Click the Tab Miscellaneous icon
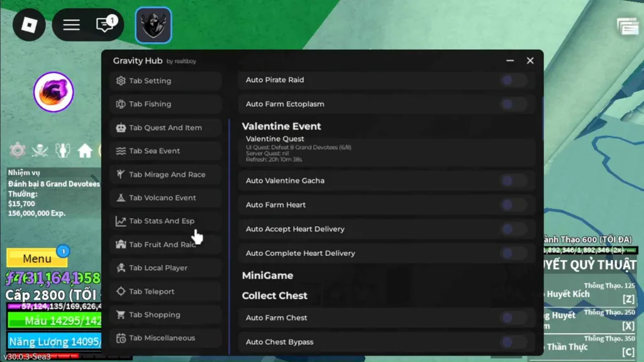Viewport: 644px width, 362px height. pyautogui.click(x=121, y=338)
